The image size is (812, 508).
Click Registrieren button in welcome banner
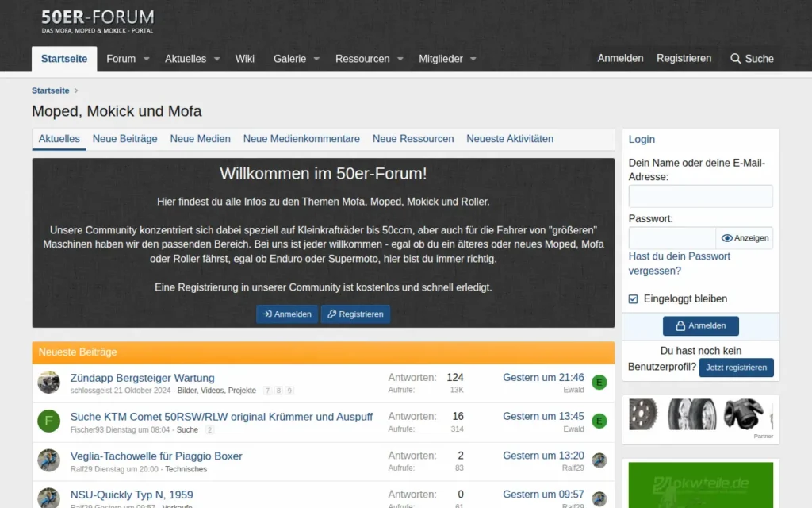pos(355,314)
